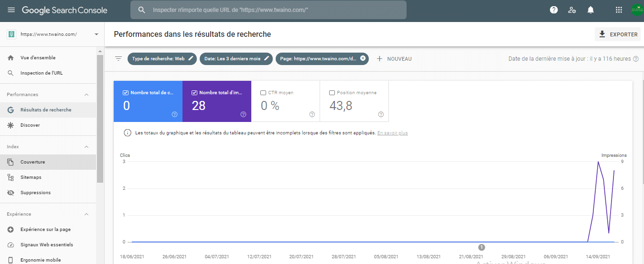Open Suppressions in sidebar
This screenshot has height=264, width=644.
[x=48, y=193]
